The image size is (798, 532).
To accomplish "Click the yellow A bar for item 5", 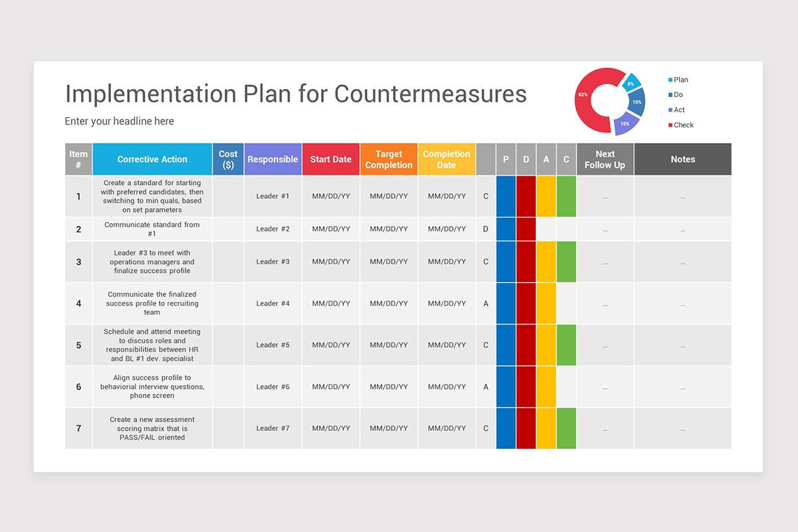I will (x=546, y=345).
